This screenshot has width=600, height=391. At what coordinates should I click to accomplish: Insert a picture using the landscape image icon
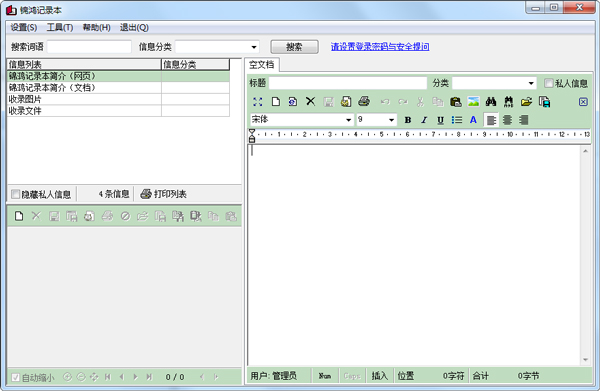473,102
